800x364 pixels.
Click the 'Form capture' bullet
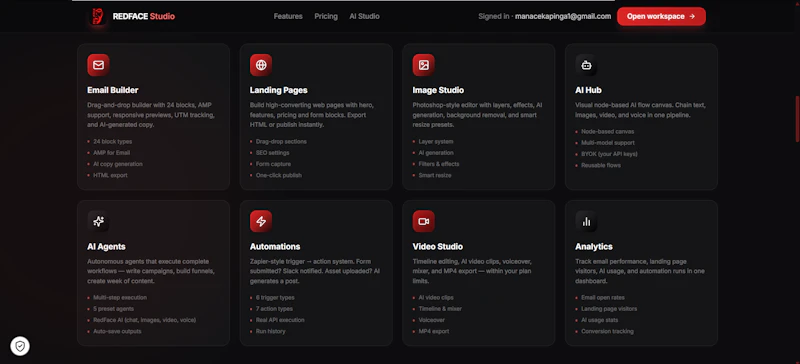(x=270, y=164)
